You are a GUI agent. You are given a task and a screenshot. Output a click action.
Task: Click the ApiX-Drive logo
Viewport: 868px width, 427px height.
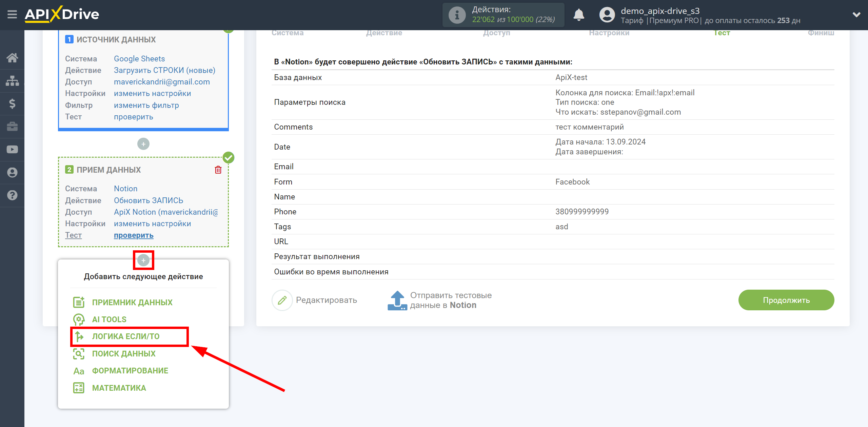point(62,14)
